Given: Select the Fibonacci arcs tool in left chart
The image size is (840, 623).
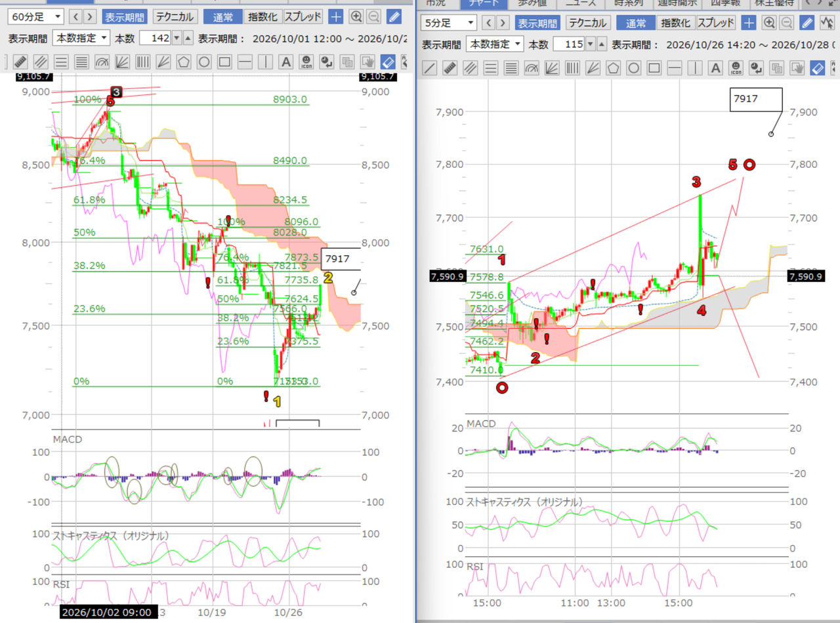Looking at the screenshot, I should (102, 62).
